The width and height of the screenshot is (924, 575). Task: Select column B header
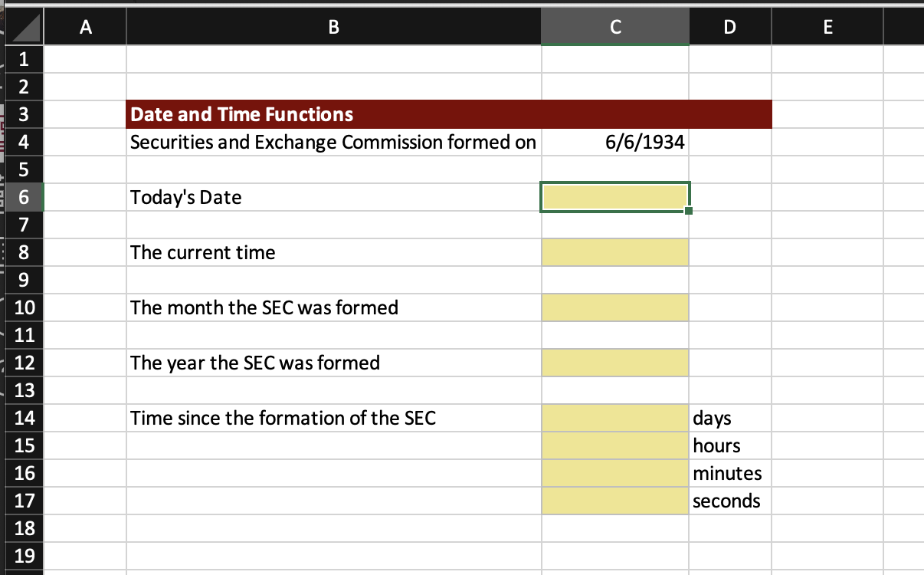click(x=333, y=27)
